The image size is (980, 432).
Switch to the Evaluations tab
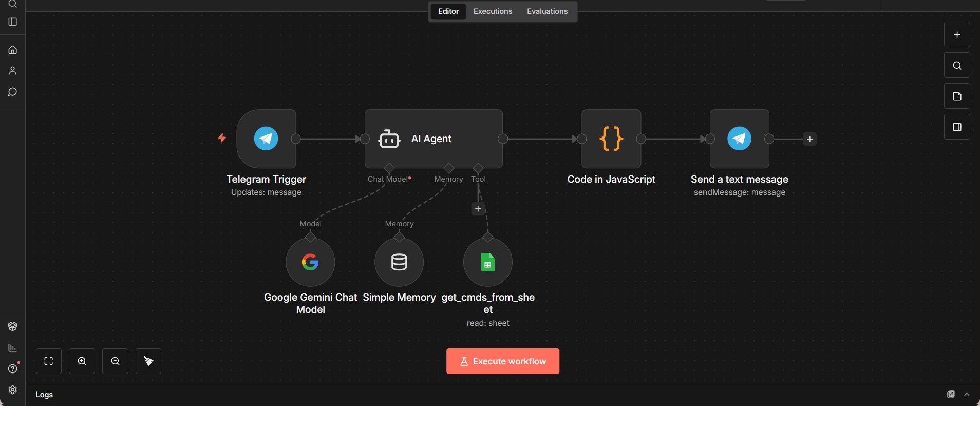coord(547,11)
